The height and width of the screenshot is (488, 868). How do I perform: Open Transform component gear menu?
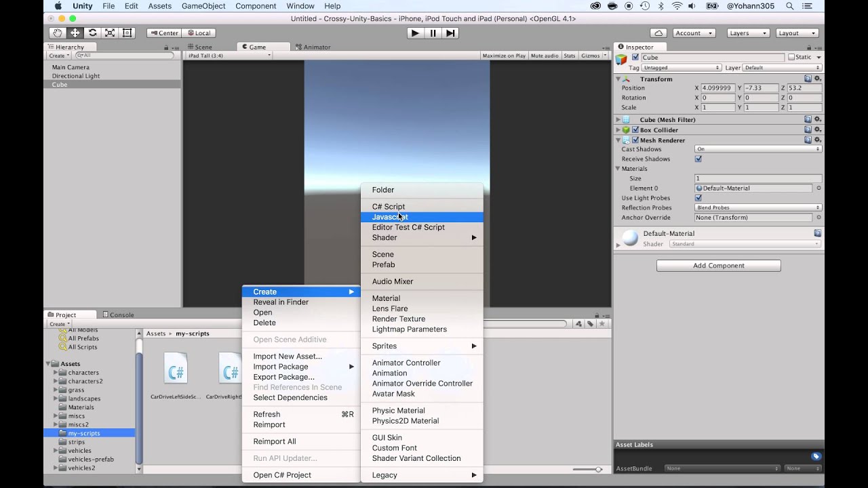(x=817, y=79)
